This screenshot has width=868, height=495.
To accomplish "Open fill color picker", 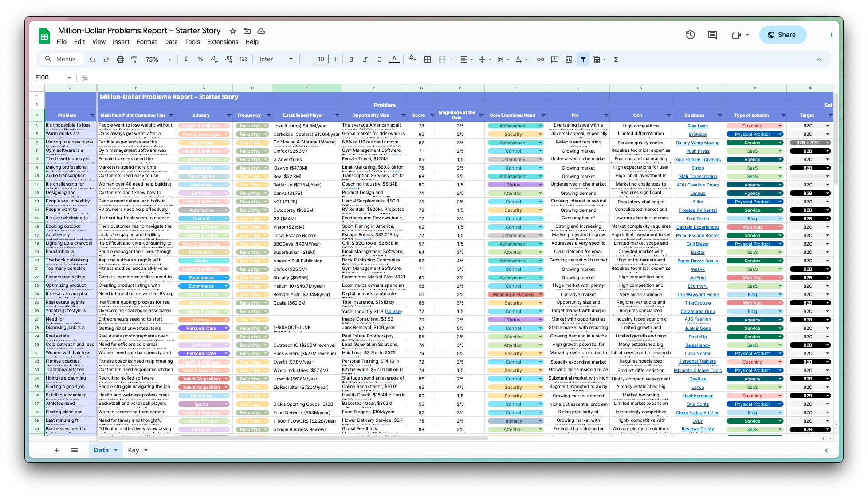I will coord(412,59).
